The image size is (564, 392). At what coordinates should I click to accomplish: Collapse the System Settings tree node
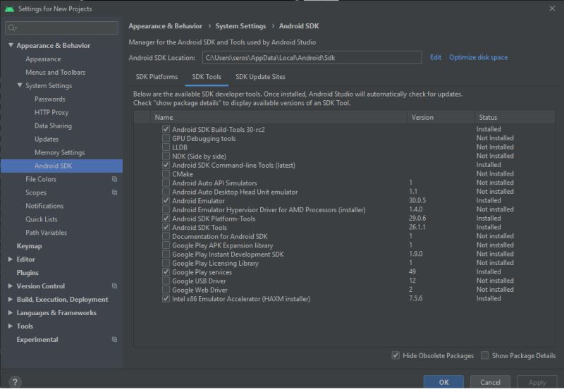(20, 85)
